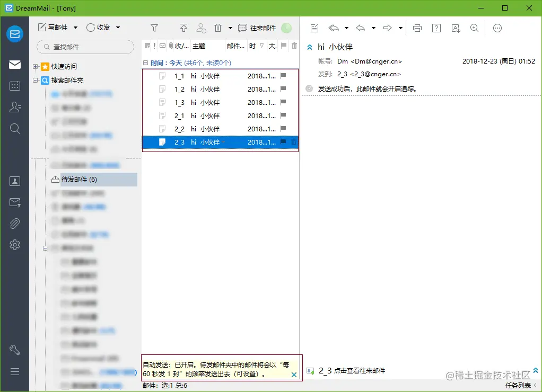Select the 1_1 email row
The width and height of the screenshot is (542, 392).
pos(220,76)
